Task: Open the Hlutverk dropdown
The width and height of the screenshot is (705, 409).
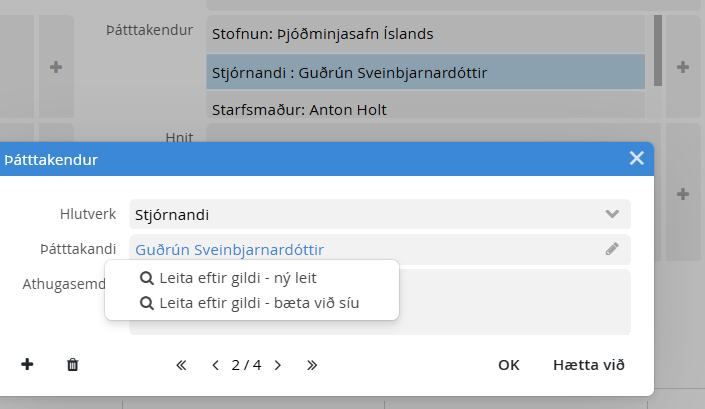Action: pyautogui.click(x=612, y=214)
